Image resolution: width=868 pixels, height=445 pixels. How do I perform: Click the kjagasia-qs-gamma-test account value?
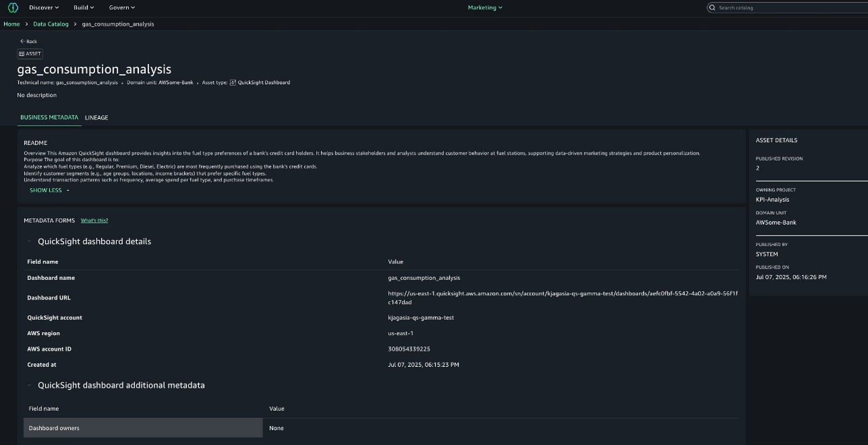point(421,318)
